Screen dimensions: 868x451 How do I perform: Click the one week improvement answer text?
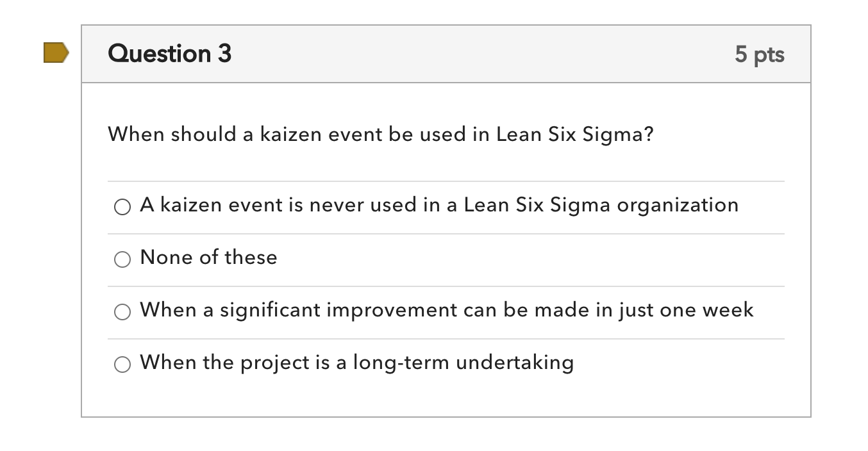tap(447, 310)
